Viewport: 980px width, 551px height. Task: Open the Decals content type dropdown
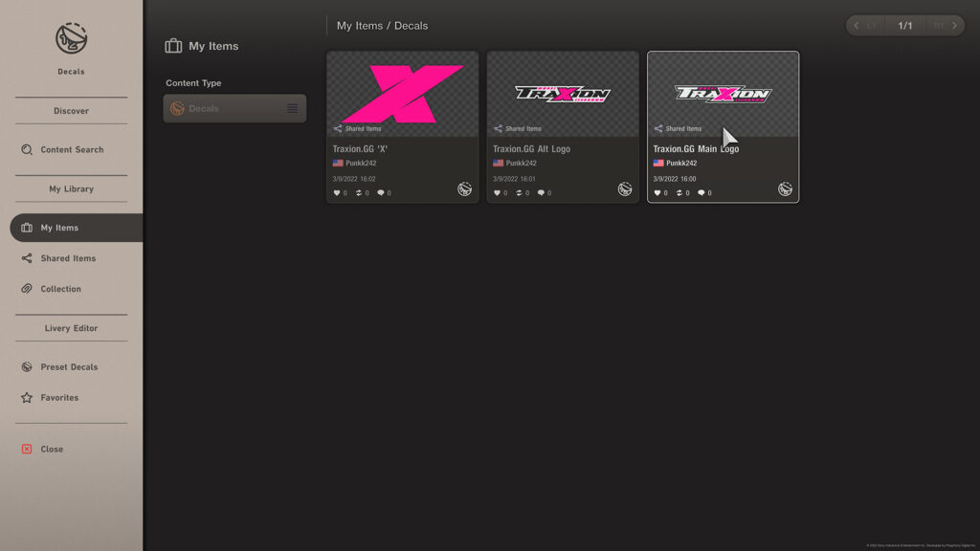coord(234,109)
